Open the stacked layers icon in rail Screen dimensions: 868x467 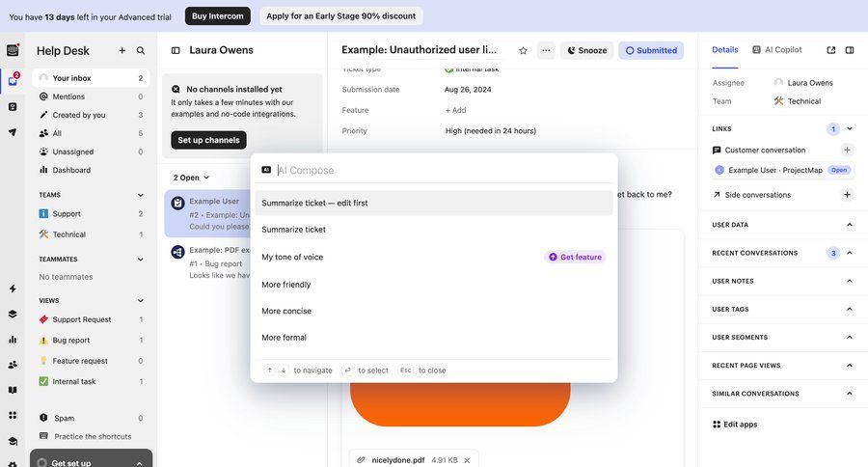pyautogui.click(x=13, y=315)
